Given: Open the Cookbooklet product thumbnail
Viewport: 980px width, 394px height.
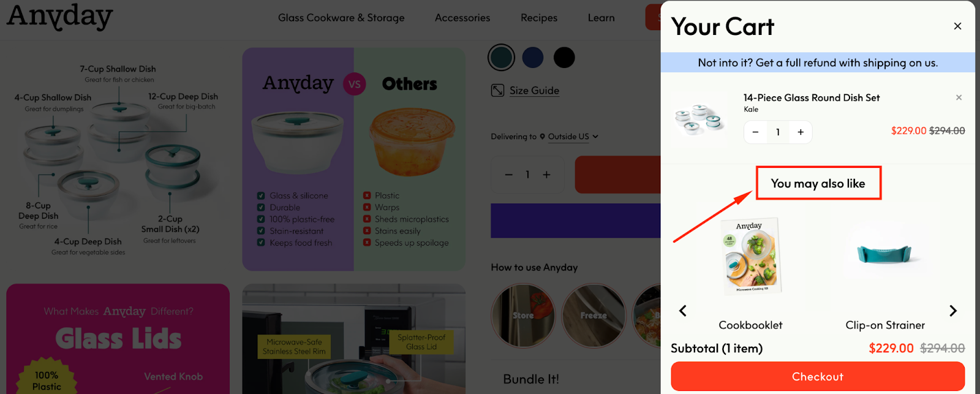Looking at the screenshot, I should tap(750, 256).
